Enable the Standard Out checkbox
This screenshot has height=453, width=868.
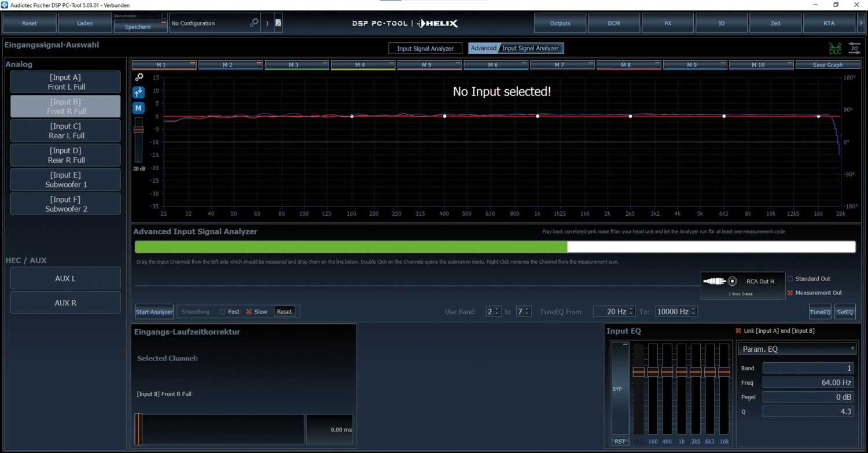pos(790,279)
